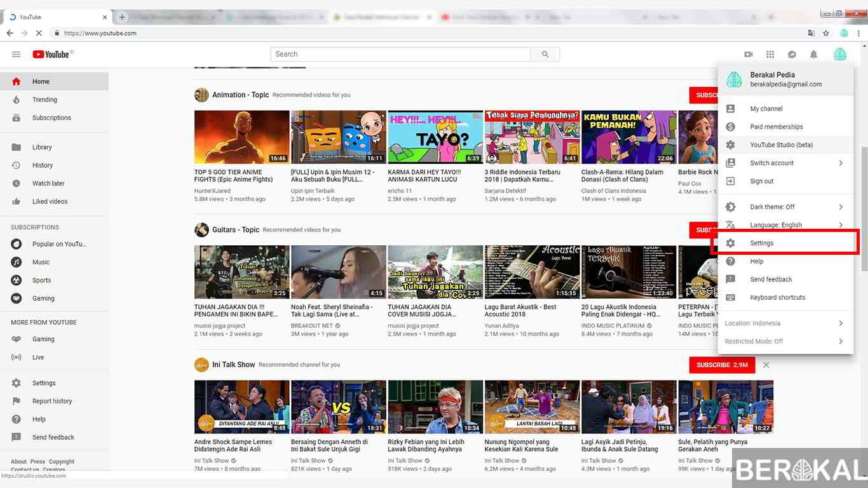Click the Copyright footer link
Image resolution: width=868 pixels, height=488 pixels.
point(62,462)
